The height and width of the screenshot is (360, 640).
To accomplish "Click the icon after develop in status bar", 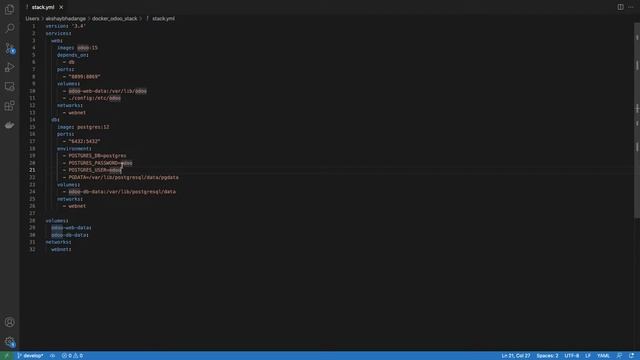I will point(52,356).
